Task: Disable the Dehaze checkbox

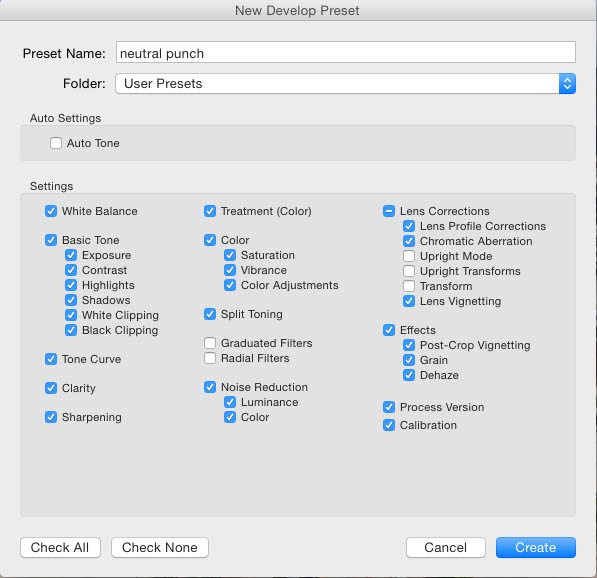Action: click(409, 375)
